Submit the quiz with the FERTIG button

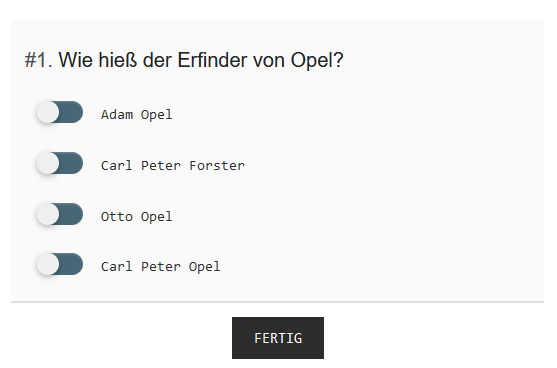(x=278, y=338)
